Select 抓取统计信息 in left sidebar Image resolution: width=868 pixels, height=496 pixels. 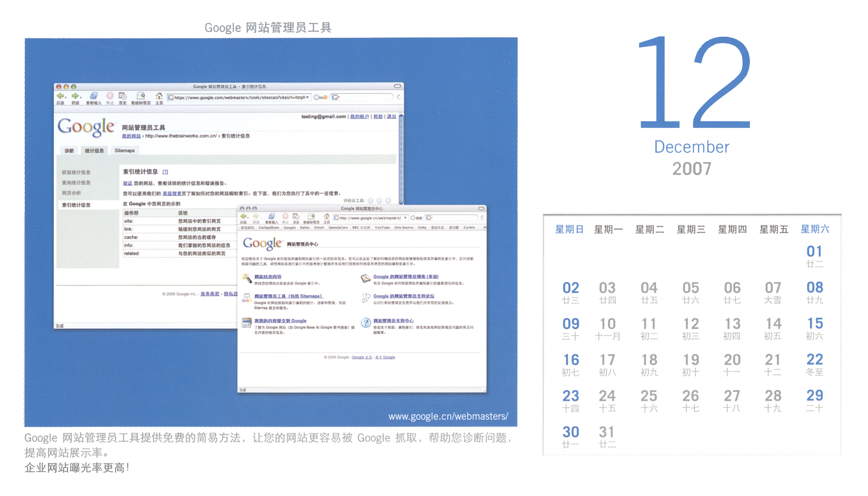(x=76, y=173)
